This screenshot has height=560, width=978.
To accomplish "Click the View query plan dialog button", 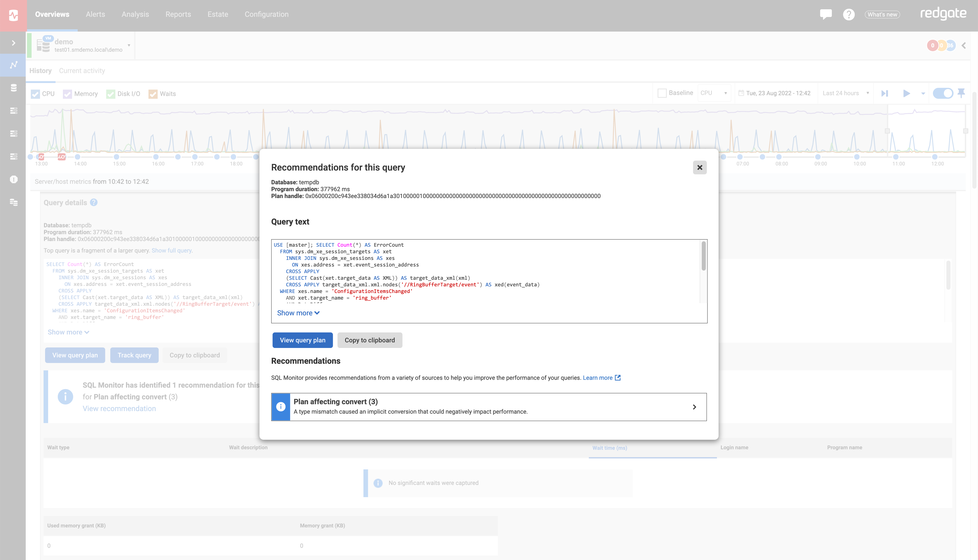I will 302,340.
